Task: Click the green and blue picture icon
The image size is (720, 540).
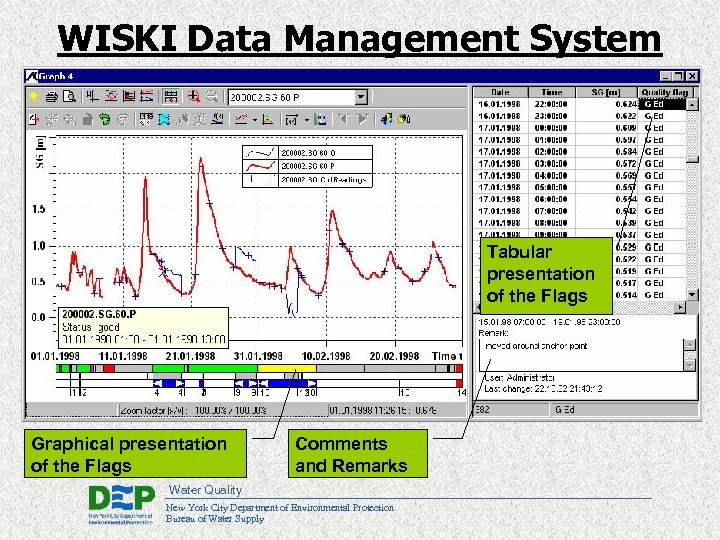Action: [321, 120]
